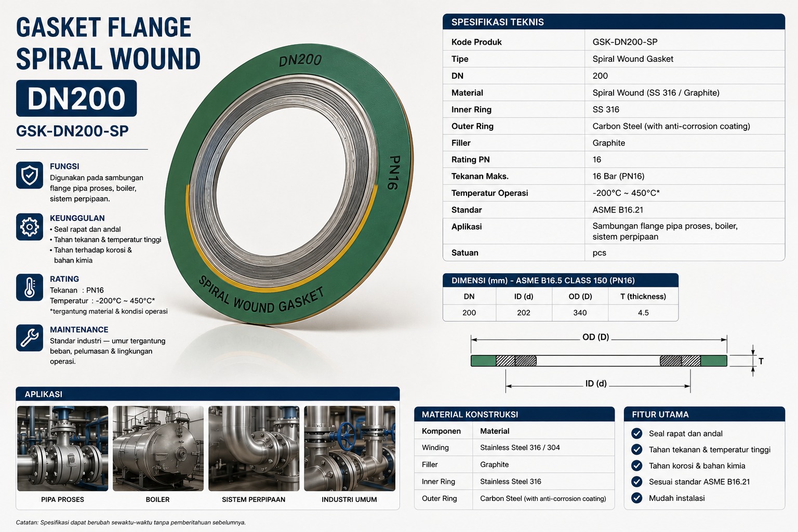
Task: Click the APLIKASI section header
Action: pyautogui.click(x=208, y=394)
